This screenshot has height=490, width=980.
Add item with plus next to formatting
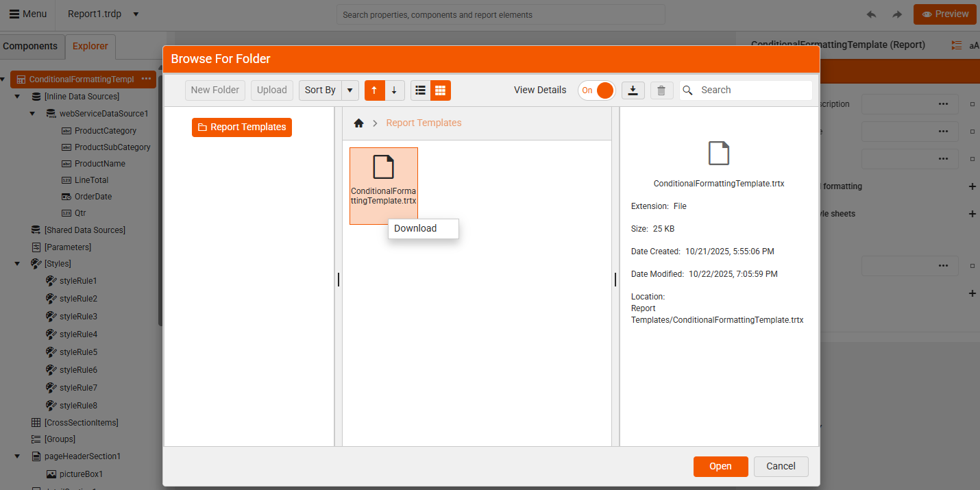tap(972, 186)
